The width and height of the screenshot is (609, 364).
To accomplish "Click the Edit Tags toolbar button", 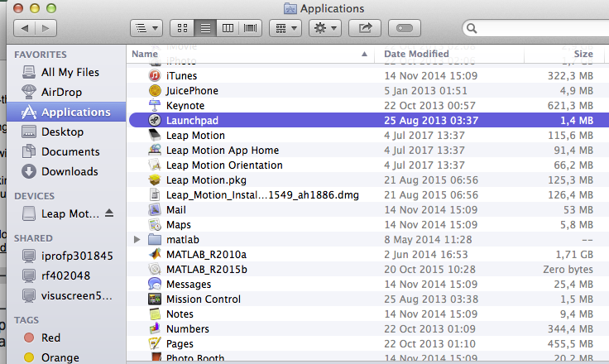I will tap(405, 28).
